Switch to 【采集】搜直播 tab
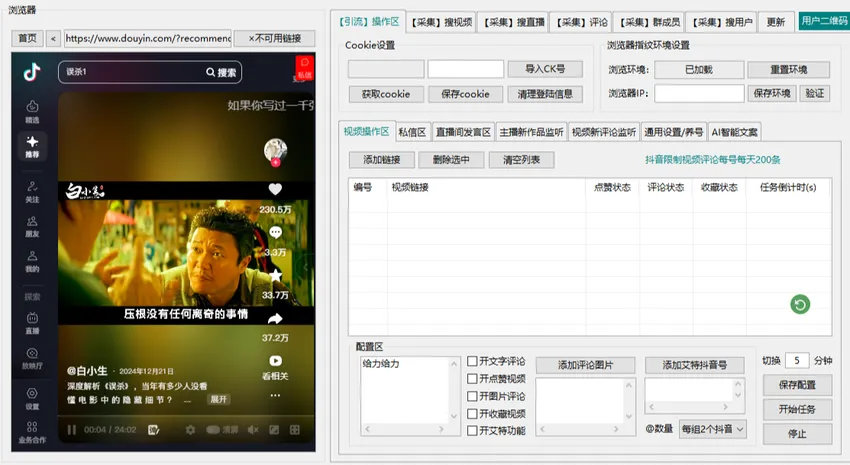The image size is (850, 465). click(x=514, y=22)
